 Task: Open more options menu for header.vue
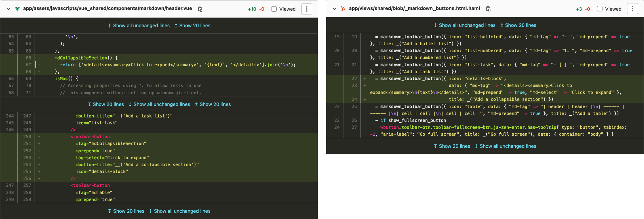coord(307,9)
